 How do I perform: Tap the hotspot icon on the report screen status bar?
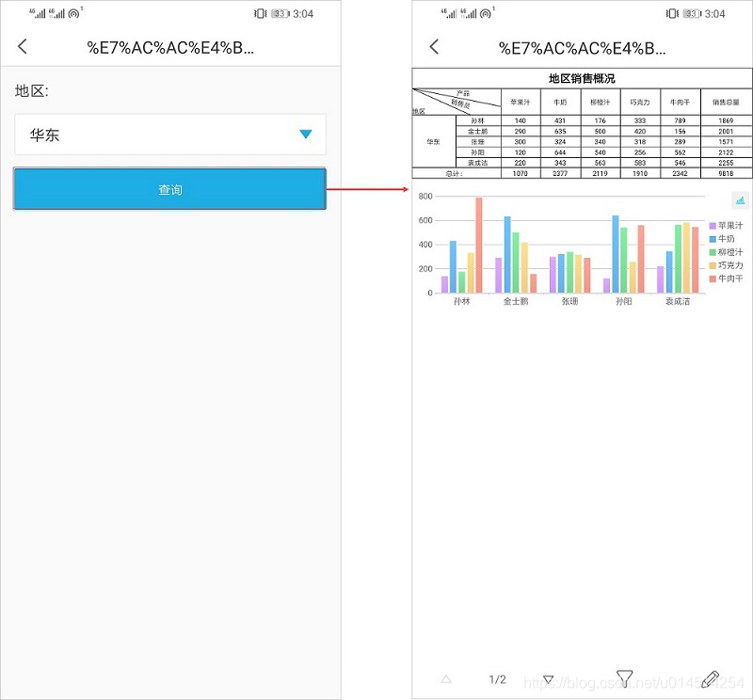coord(487,13)
